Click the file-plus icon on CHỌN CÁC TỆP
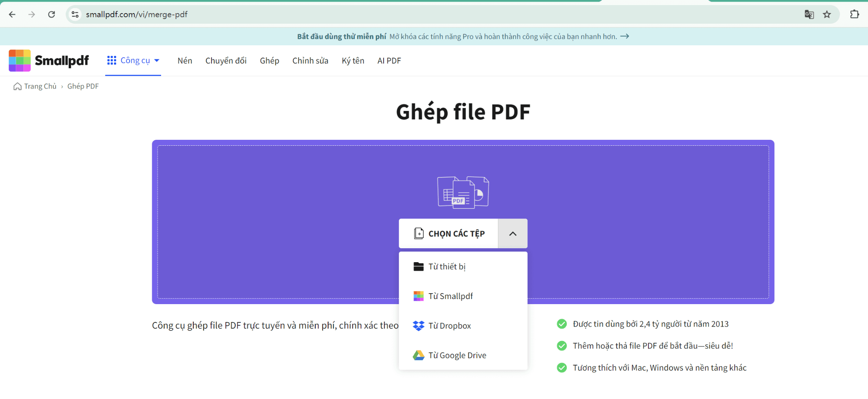Screen dimensions: 868x399 click(x=419, y=233)
